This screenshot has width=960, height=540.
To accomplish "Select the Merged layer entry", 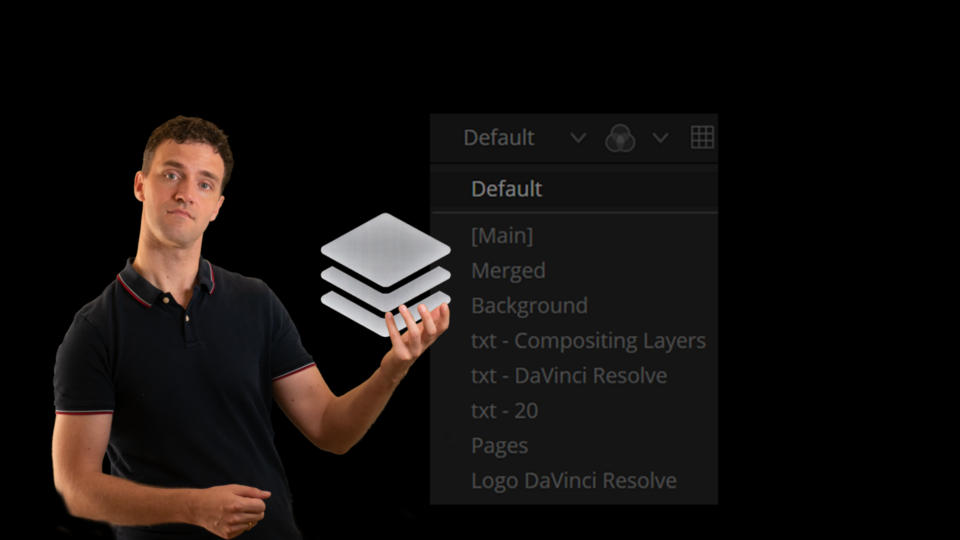I will 508,271.
